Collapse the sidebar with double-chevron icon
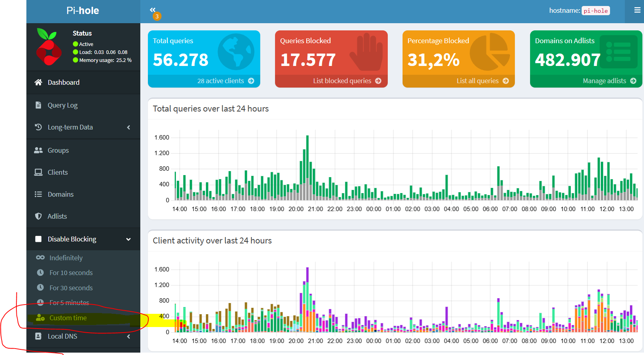This screenshot has width=644, height=355. (152, 10)
